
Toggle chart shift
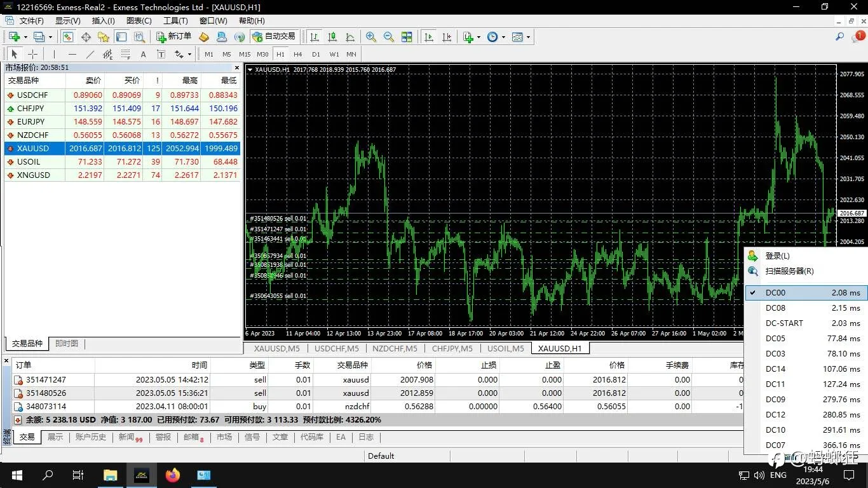[447, 37]
